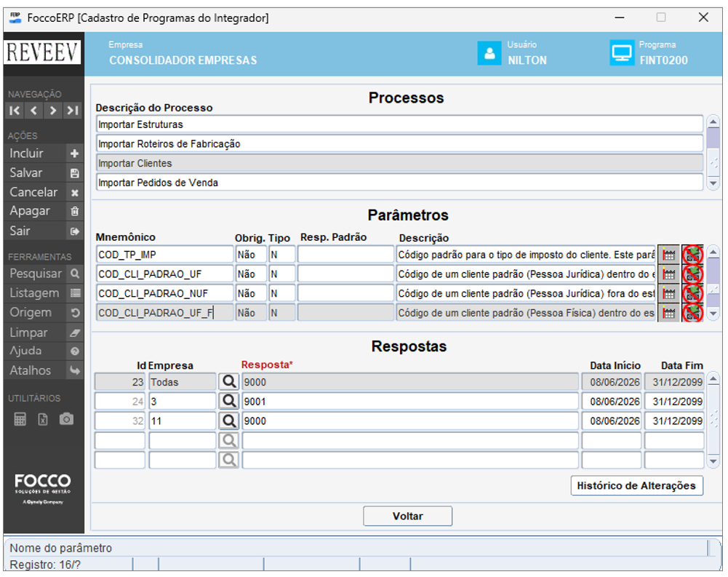Image resolution: width=728 pixels, height=577 pixels.
Task: Open the calculator utility icon
Action: [20, 420]
